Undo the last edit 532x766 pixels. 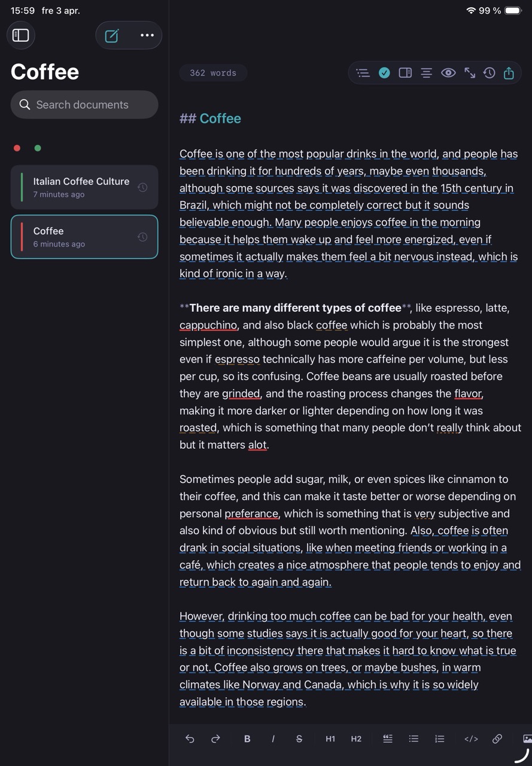point(190,739)
